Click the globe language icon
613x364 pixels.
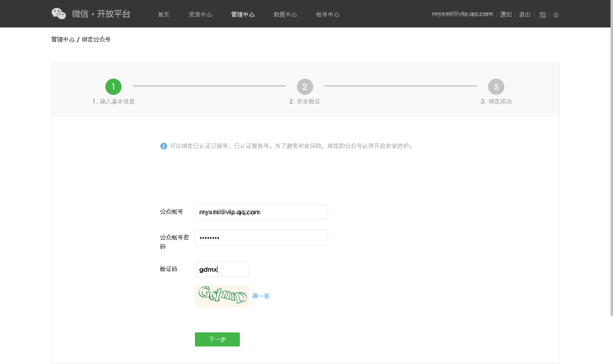click(x=556, y=15)
